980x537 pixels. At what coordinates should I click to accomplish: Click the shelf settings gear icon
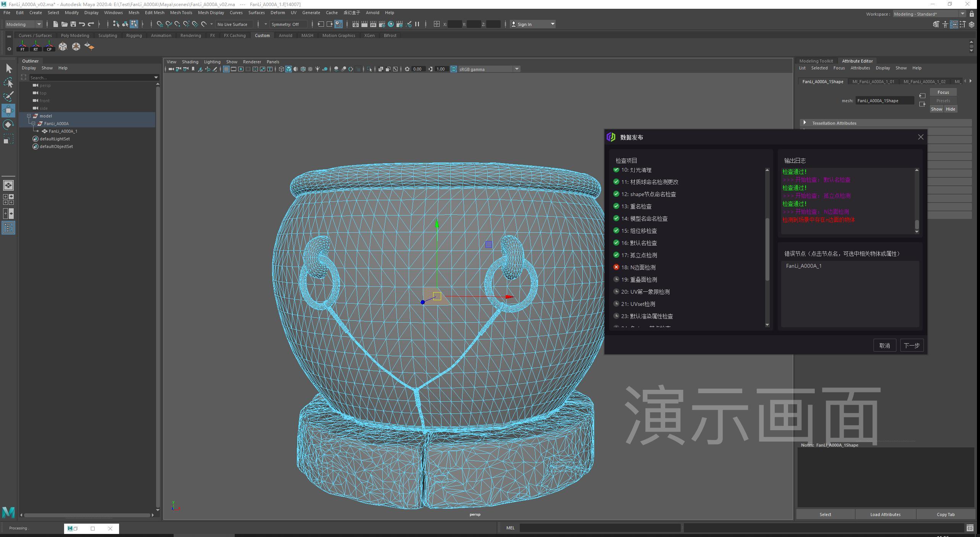coord(9,49)
